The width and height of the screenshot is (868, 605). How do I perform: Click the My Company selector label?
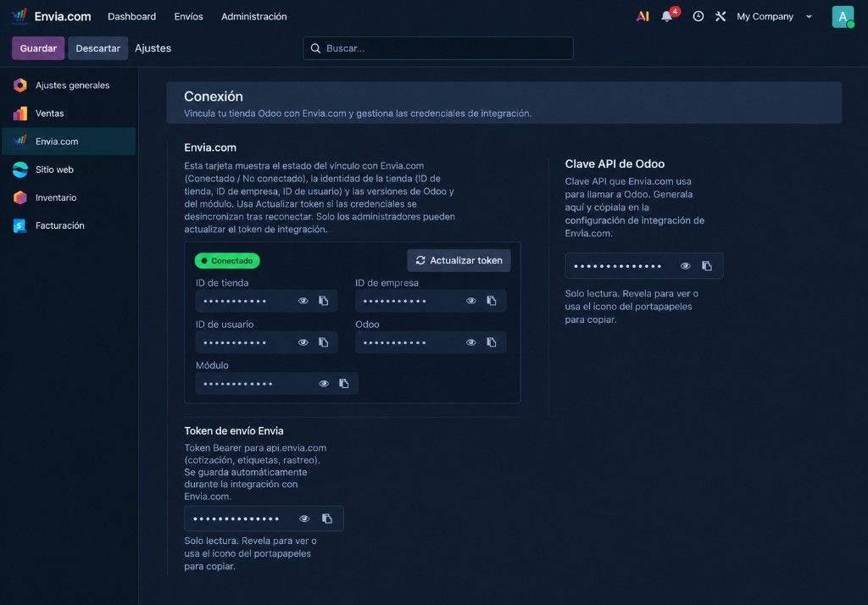click(765, 17)
